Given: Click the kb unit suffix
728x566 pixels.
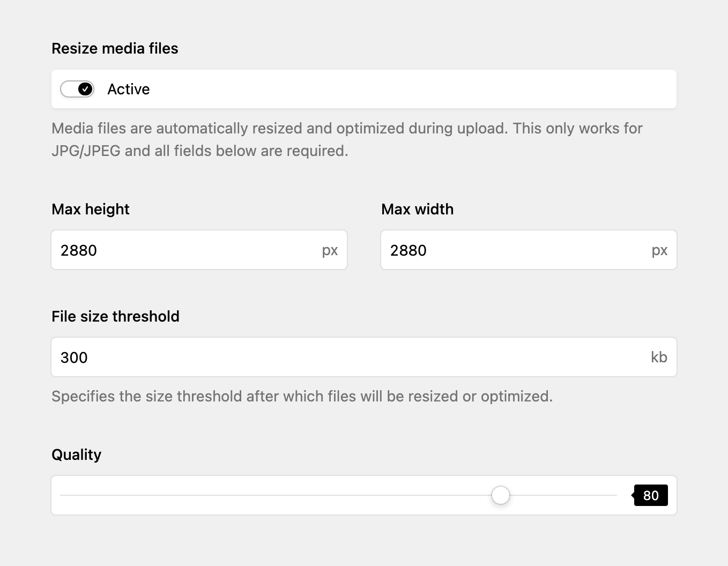Looking at the screenshot, I should pyautogui.click(x=659, y=357).
